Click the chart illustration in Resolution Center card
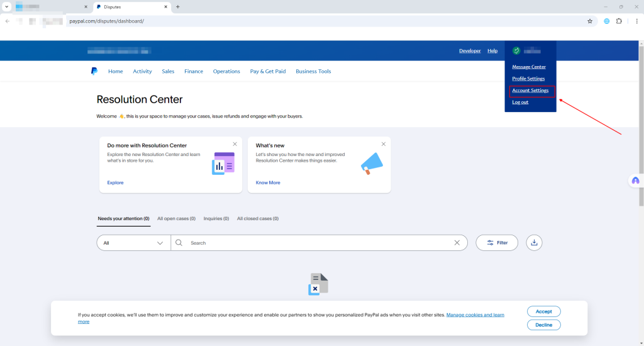The image size is (644, 346). tap(223, 163)
